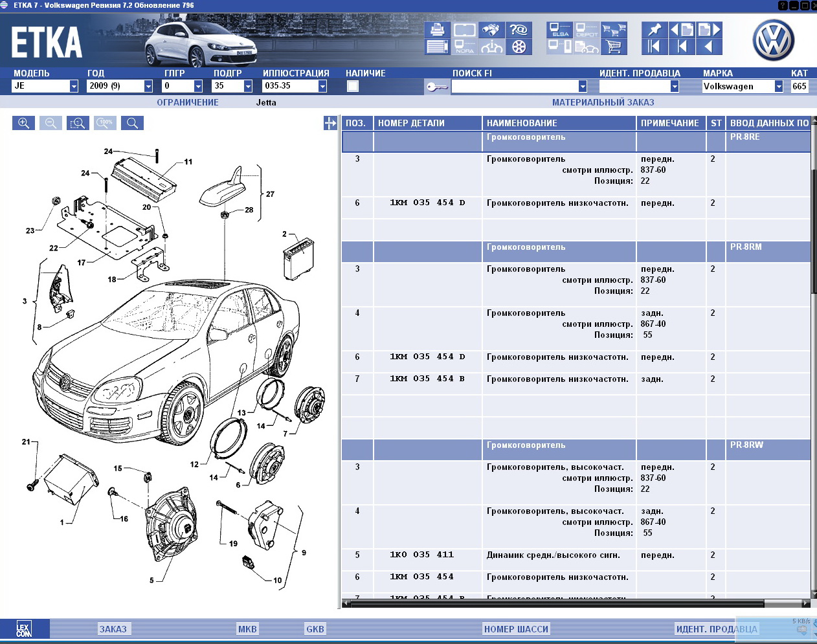817x644 pixels.
Task: Select the PR-8RE group header
Action: pos(576,141)
